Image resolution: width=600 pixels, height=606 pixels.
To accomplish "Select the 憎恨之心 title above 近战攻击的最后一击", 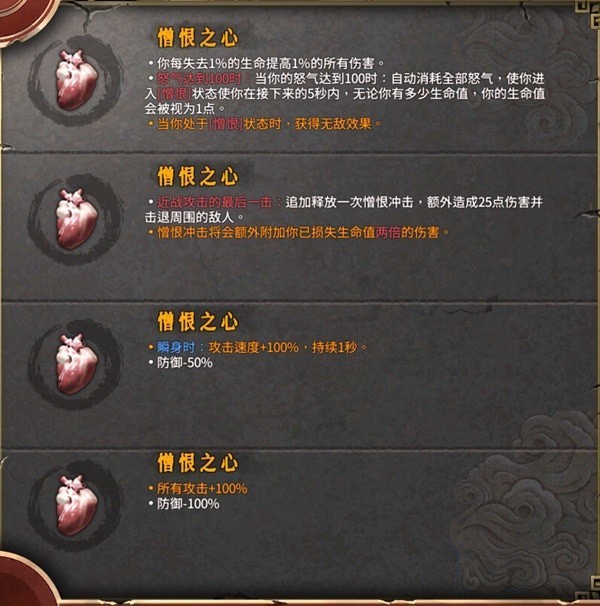I will coord(198,177).
